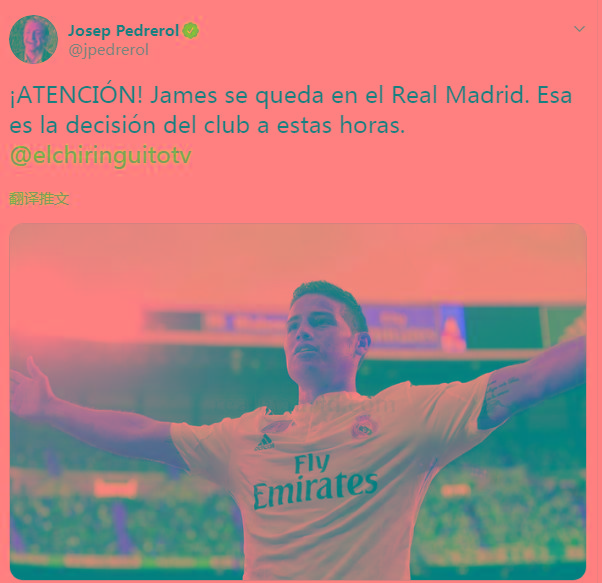The image size is (602, 583).
Task: Click the word James in tweet text
Action: (x=184, y=95)
